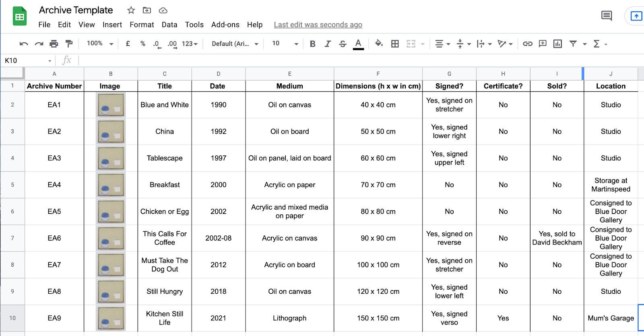Open the text color picker

pyautogui.click(x=358, y=44)
